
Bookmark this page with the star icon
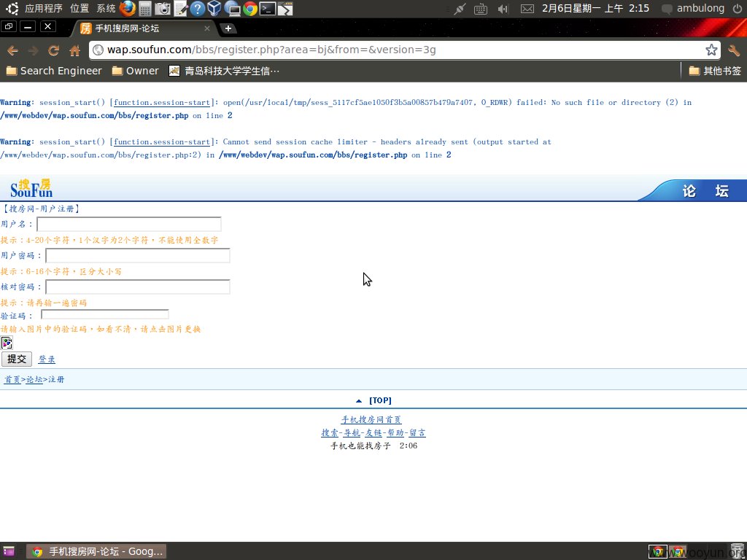(x=711, y=50)
